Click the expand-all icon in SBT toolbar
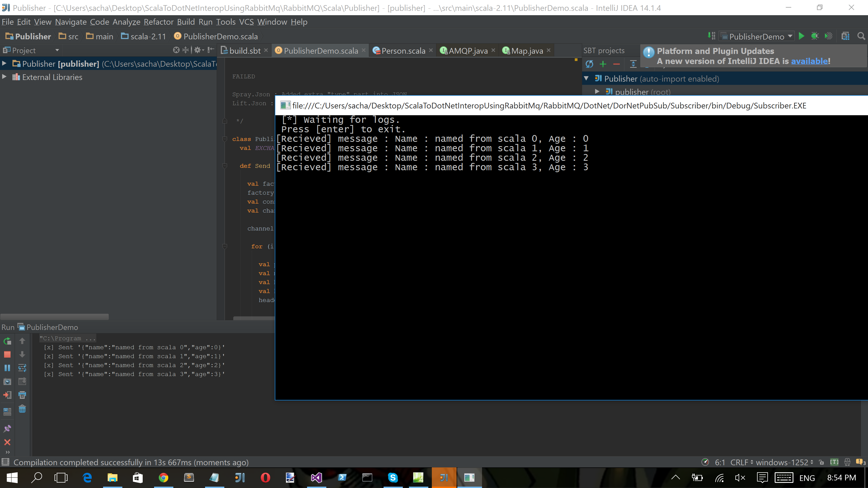Viewport: 868px width, 488px height. pos(633,64)
